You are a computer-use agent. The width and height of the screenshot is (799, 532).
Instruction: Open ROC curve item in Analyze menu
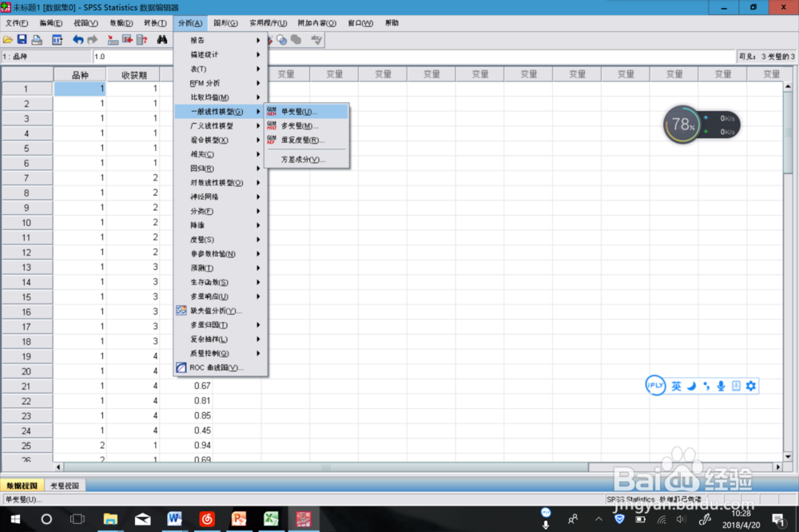(x=221, y=367)
